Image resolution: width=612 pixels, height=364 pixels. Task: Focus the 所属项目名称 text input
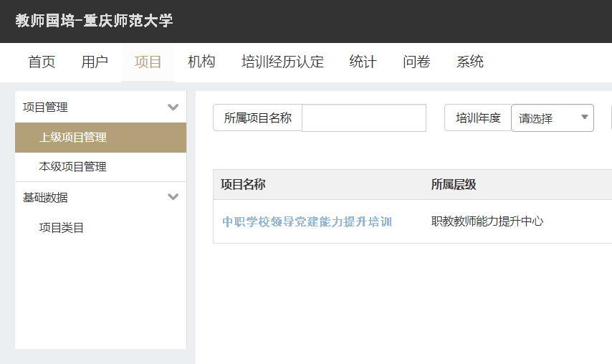pyautogui.click(x=363, y=118)
